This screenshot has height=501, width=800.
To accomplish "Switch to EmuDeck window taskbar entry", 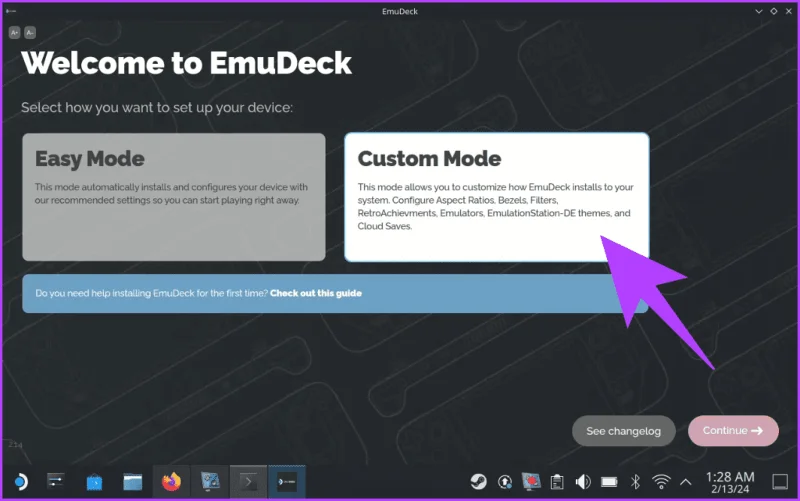I will (x=287, y=482).
